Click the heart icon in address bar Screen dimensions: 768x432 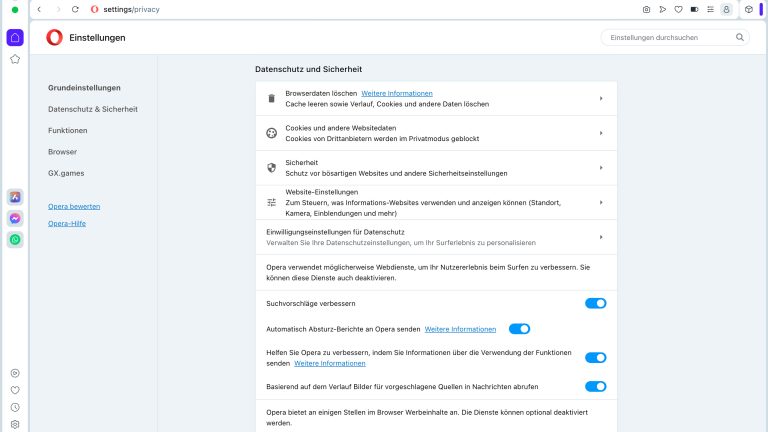[678, 9]
